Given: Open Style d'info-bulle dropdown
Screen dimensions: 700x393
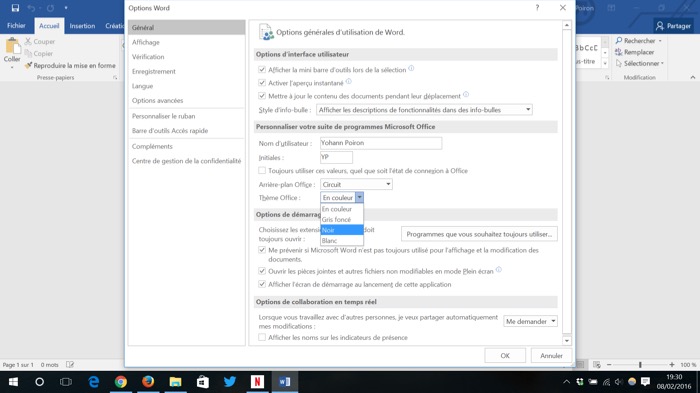Looking at the screenshot, I should 424,110.
